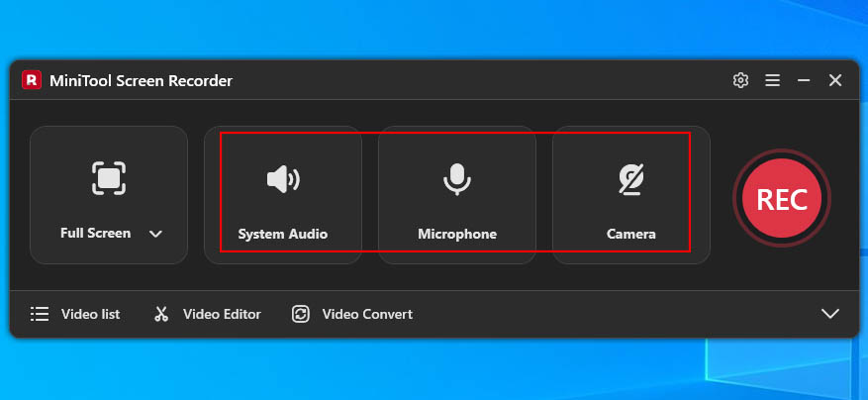Open the Video list
The width and height of the screenshot is (868, 400).
click(x=75, y=314)
